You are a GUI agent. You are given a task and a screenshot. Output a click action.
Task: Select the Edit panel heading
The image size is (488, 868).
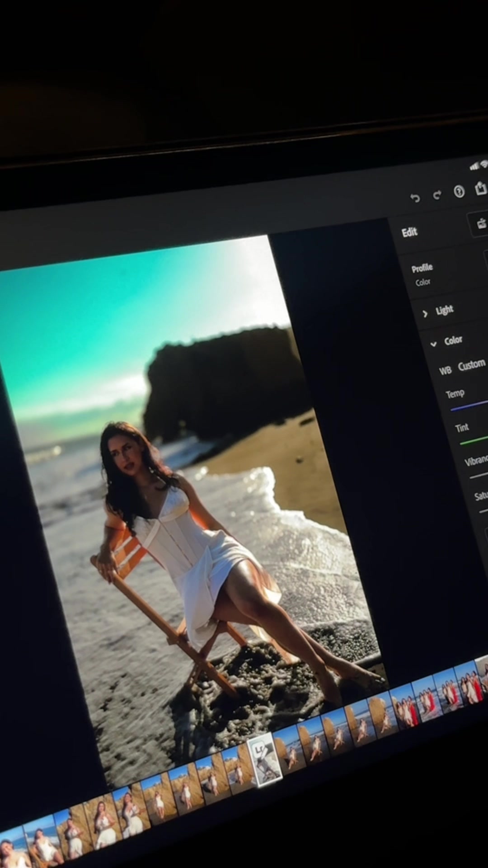(x=409, y=232)
